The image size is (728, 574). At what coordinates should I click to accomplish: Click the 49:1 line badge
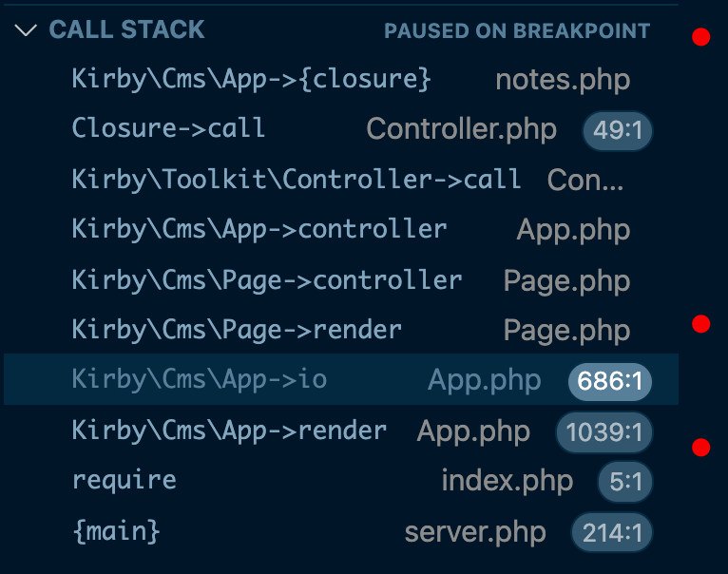pos(618,130)
